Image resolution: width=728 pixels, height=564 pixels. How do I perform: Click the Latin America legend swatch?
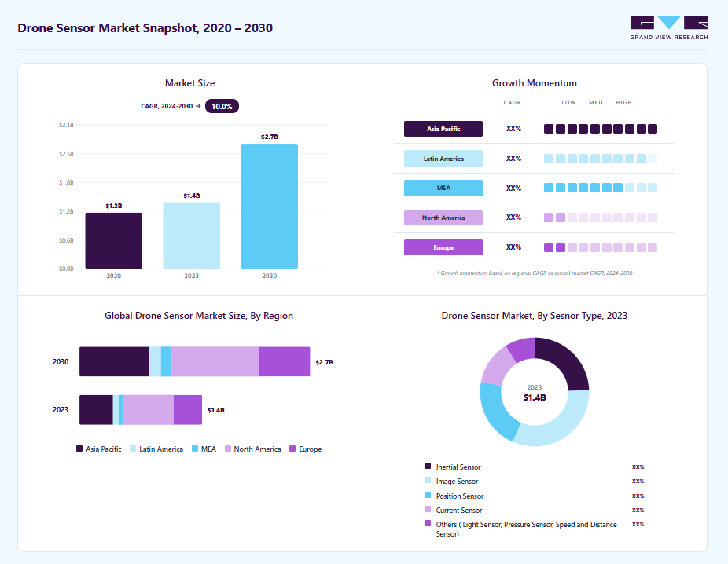[133, 449]
